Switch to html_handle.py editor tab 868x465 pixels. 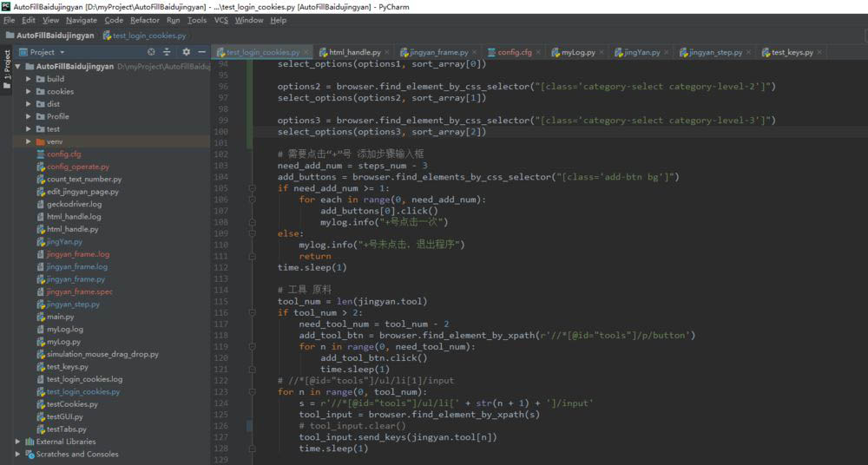(x=354, y=53)
